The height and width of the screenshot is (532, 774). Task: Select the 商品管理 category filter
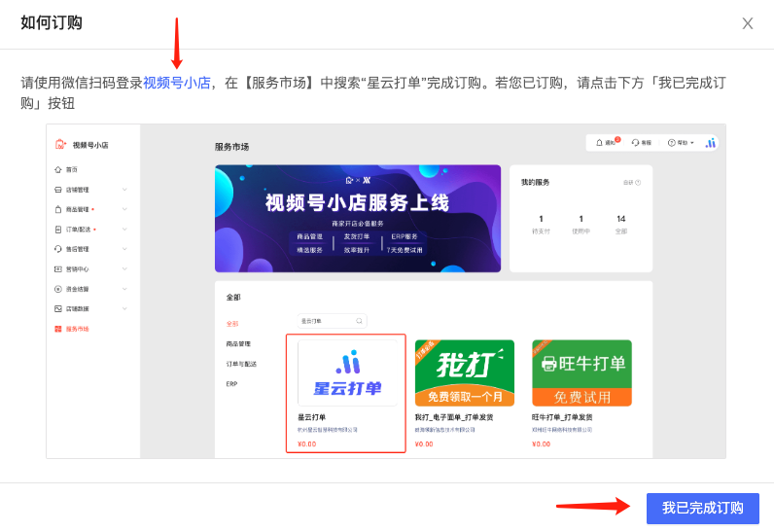(x=238, y=344)
